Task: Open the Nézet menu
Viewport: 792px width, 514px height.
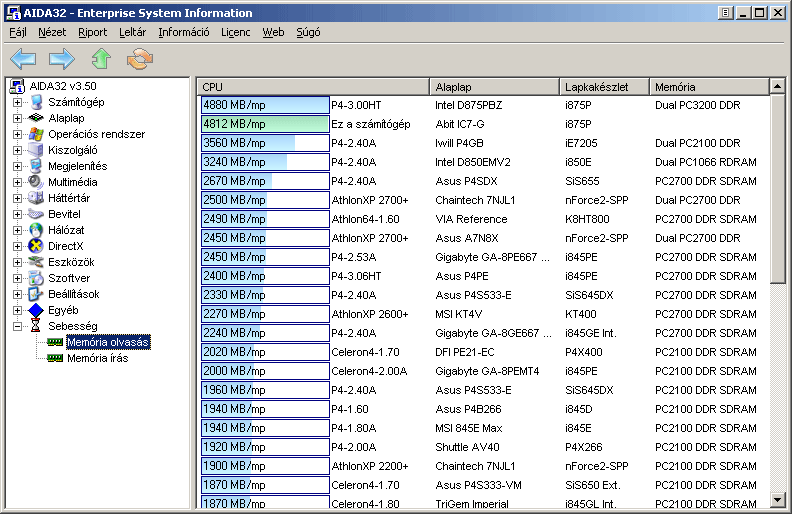Action: point(52,32)
